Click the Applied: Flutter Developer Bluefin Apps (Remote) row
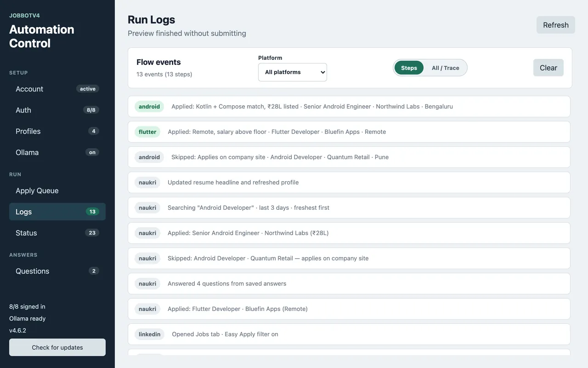 point(349,309)
